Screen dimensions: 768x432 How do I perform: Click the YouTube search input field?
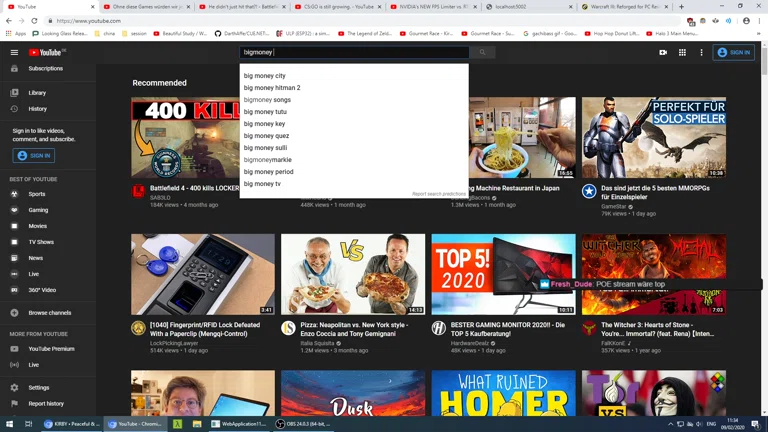354,52
